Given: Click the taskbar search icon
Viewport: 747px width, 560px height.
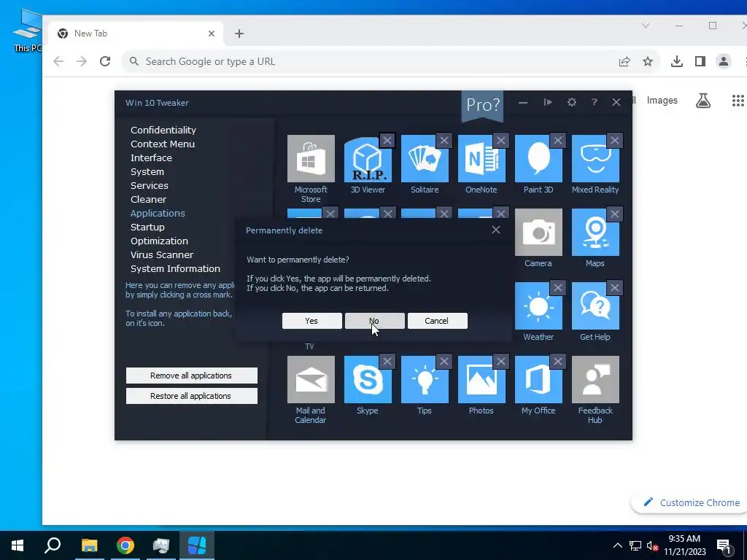Looking at the screenshot, I should (53, 545).
